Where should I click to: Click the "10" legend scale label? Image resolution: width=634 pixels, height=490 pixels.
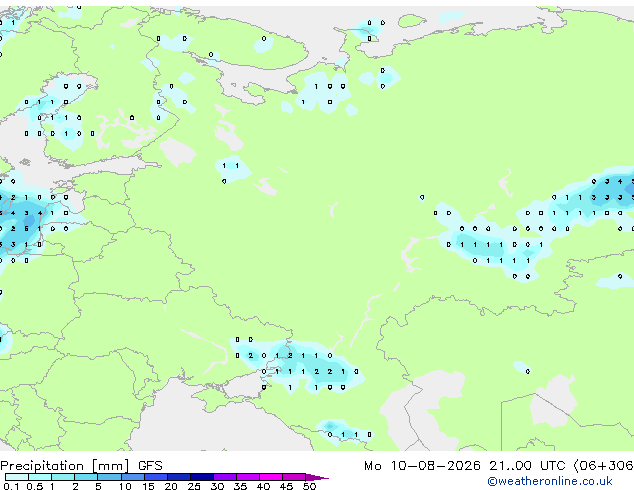[x=125, y=486]
